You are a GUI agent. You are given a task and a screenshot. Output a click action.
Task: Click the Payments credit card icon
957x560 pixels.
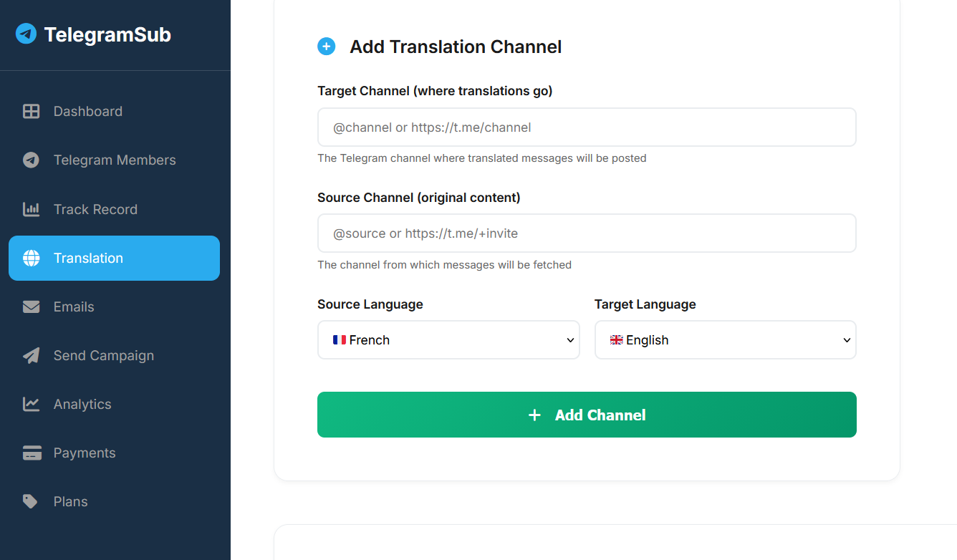31,453
